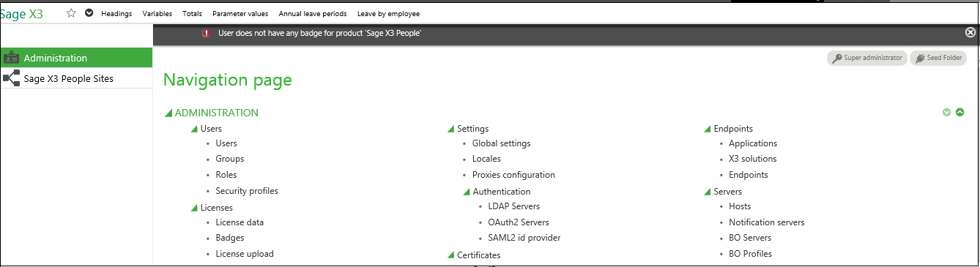Viewport: 980px width, 267px height.
Task: Click the Sage X3 People Sites share icon
Action: pyautogui.click(x=12, y=78)
